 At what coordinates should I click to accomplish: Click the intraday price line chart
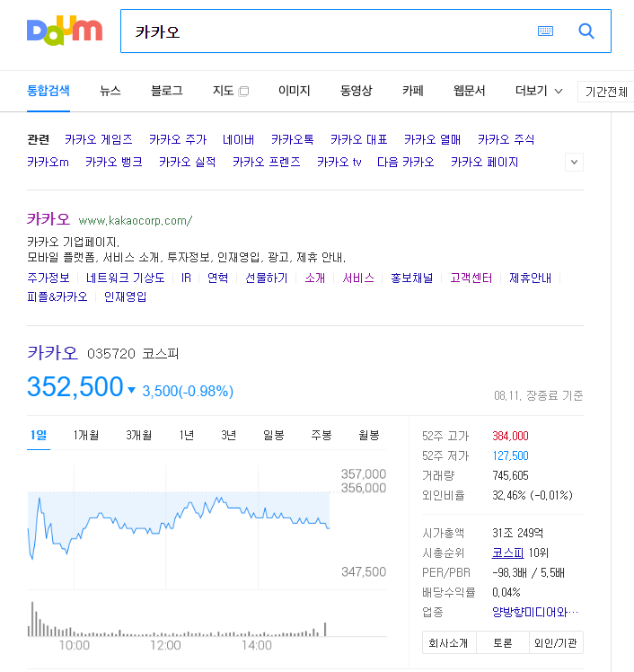tap(179, 526)
